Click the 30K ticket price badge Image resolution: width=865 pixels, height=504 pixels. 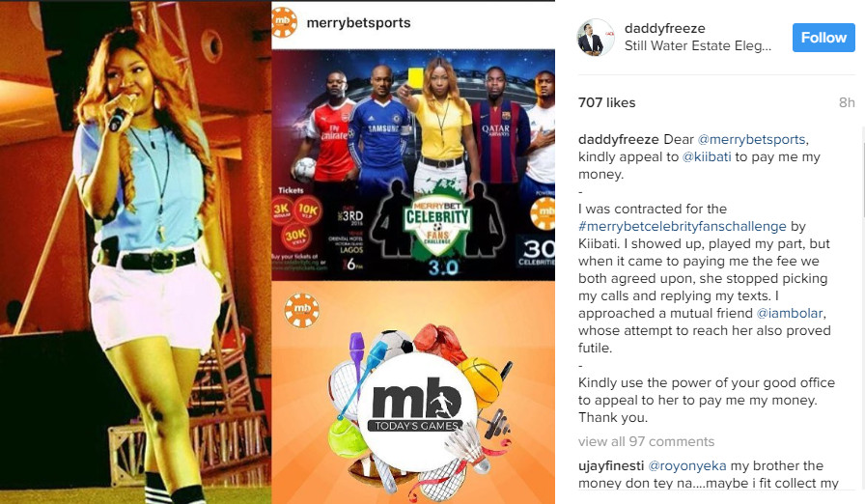pyautogui.click(x=295, y=238)
